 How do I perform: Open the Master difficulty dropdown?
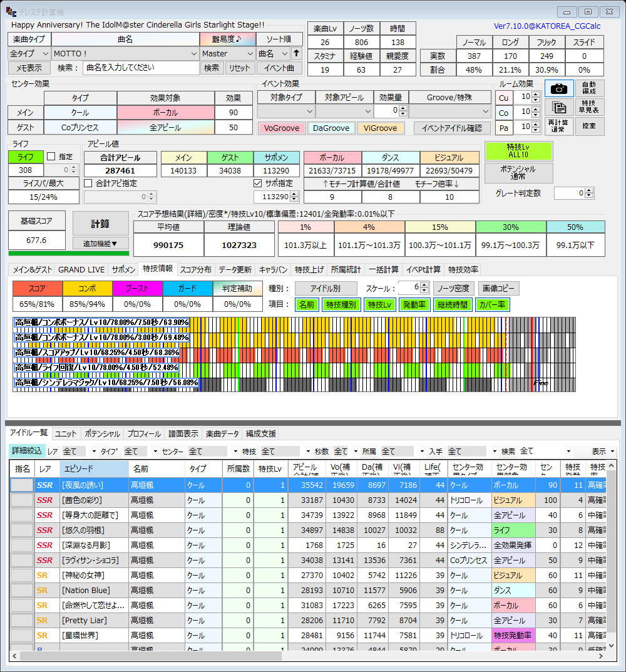pos(228,54)
